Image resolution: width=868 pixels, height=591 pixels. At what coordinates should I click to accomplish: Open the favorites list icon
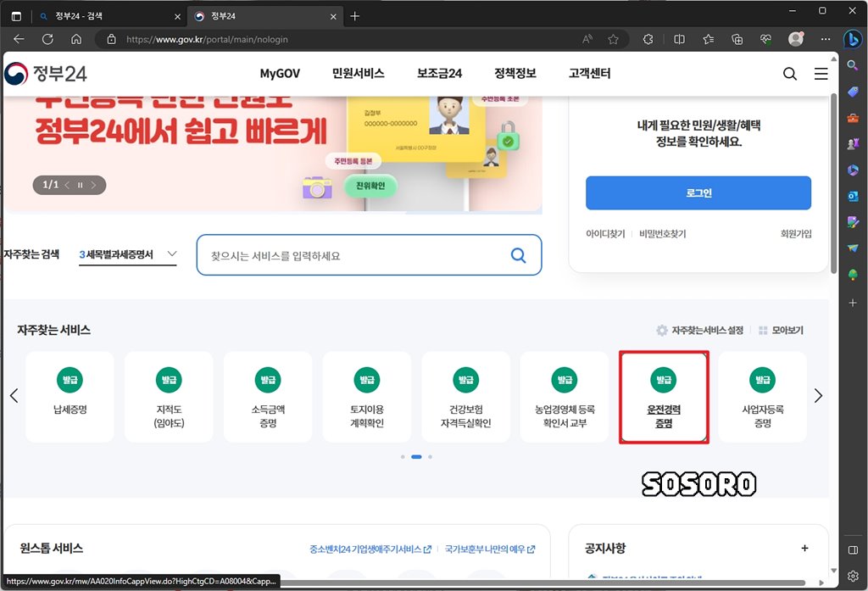click(x=708, y=39)
